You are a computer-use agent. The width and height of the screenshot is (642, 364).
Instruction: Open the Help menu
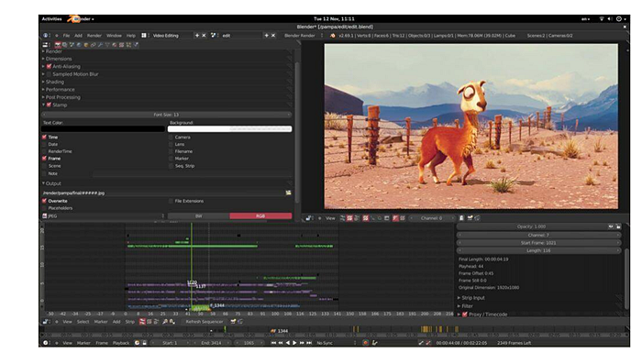click(x=130, y=36)
